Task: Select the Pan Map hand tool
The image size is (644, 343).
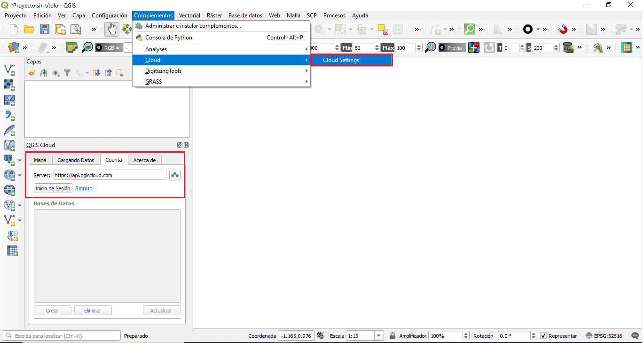Action: (111, 29)
